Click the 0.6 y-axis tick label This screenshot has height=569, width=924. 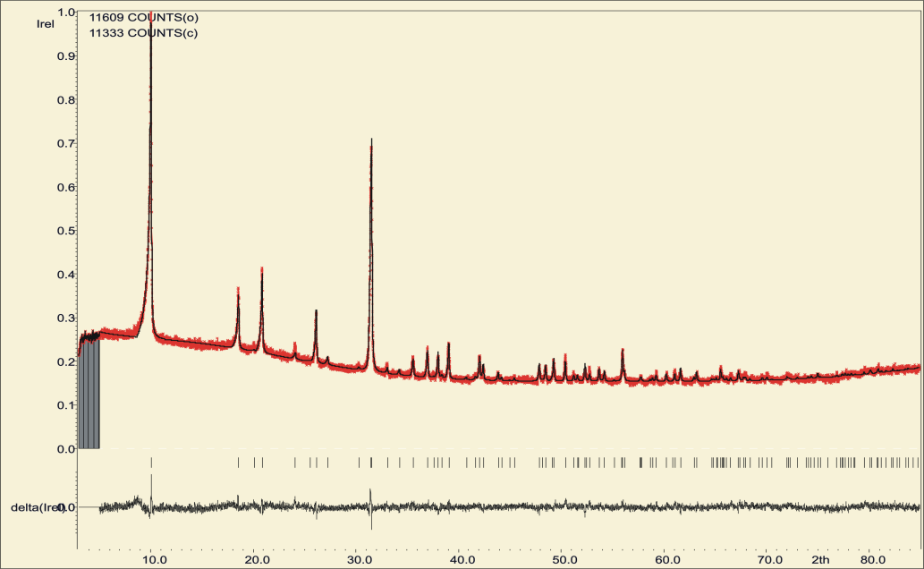coord(66,187)
